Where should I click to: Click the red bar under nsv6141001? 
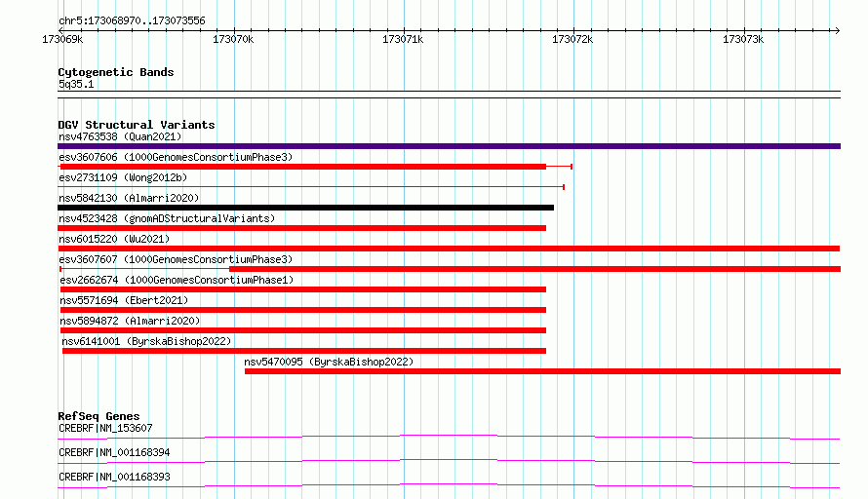point(304,351)
